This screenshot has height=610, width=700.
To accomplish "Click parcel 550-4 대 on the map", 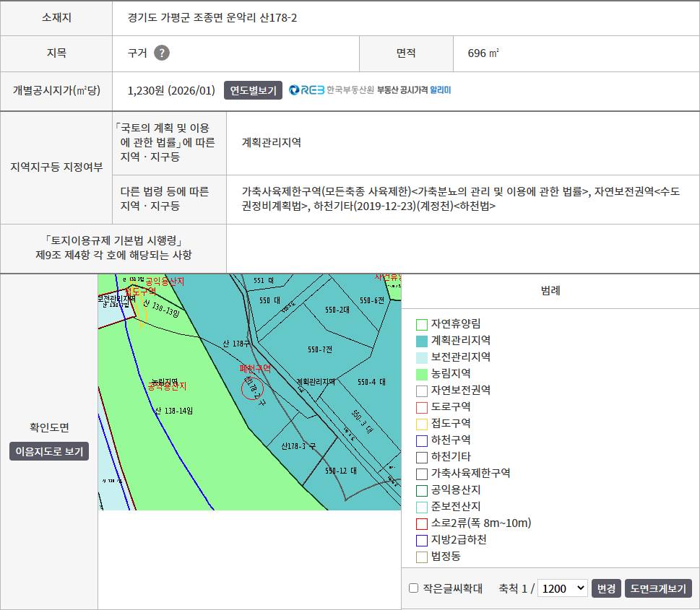I will coord(371,382).
